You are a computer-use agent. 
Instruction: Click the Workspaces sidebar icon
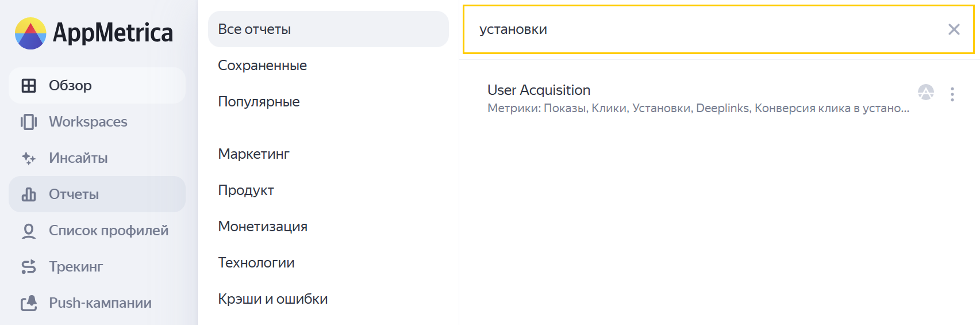pyautogui.click(x=29, y=122)
